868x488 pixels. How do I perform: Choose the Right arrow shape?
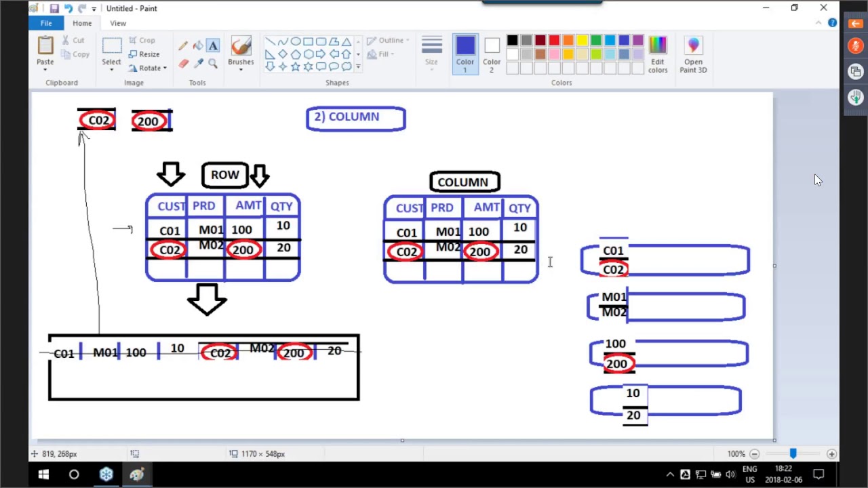pos(321,54)
